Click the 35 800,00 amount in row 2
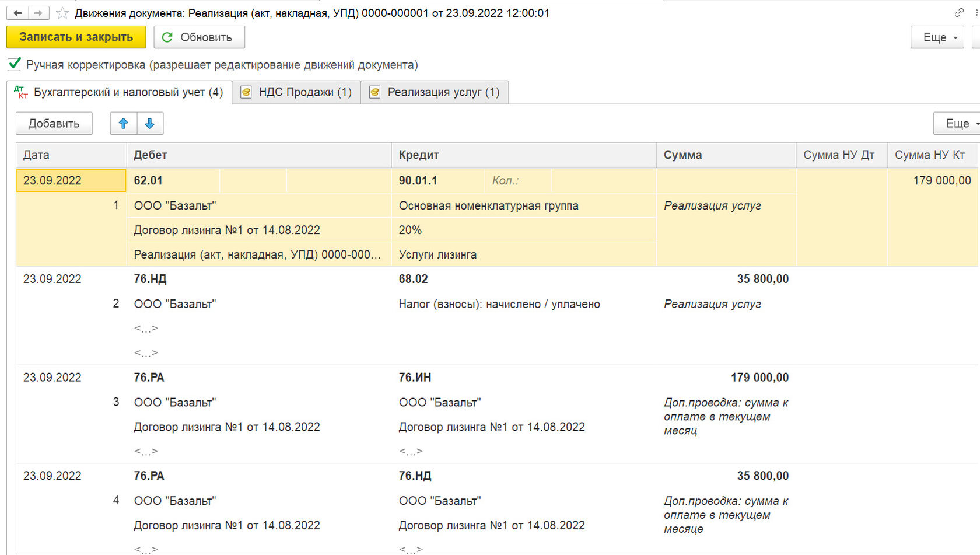 coord(762,279)
